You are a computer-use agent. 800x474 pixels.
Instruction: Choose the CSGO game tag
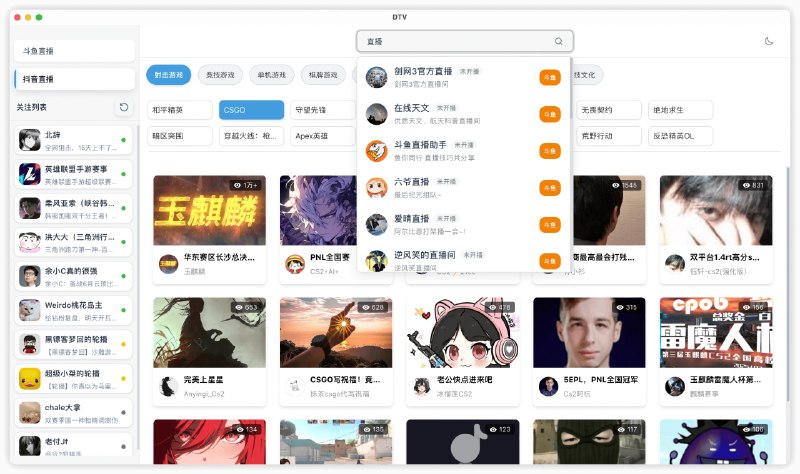tap(252, 110)
